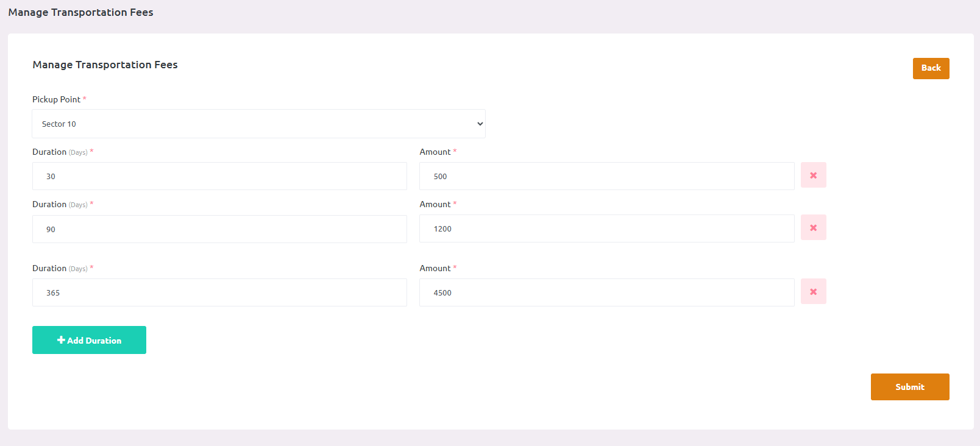Viewport: 980px width, 446px height.
Task: Click the amount field showing 500
Action: coord(606,176)
